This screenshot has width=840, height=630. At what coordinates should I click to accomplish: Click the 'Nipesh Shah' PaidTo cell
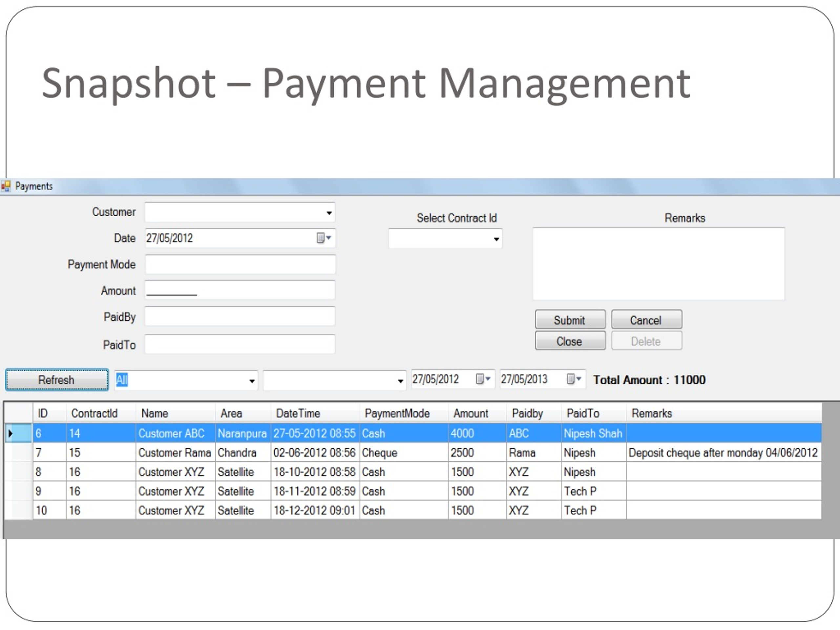[594, 433]
